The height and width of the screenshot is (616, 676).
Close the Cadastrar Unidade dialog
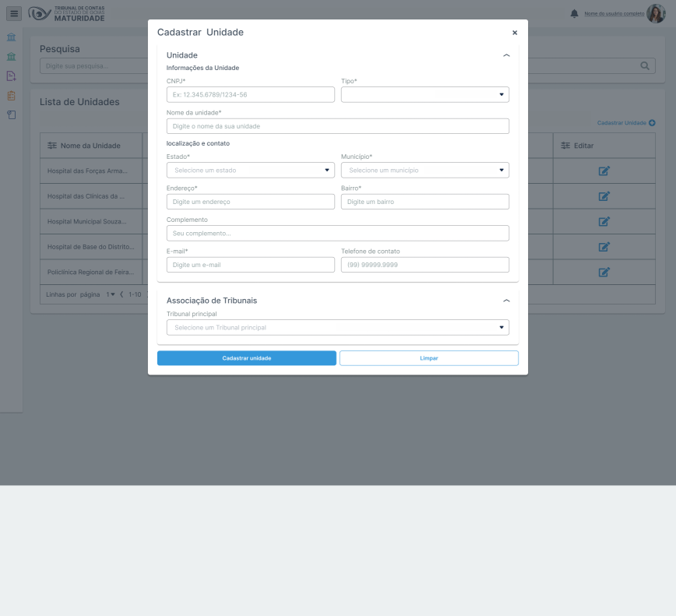(x=514, y=33)
